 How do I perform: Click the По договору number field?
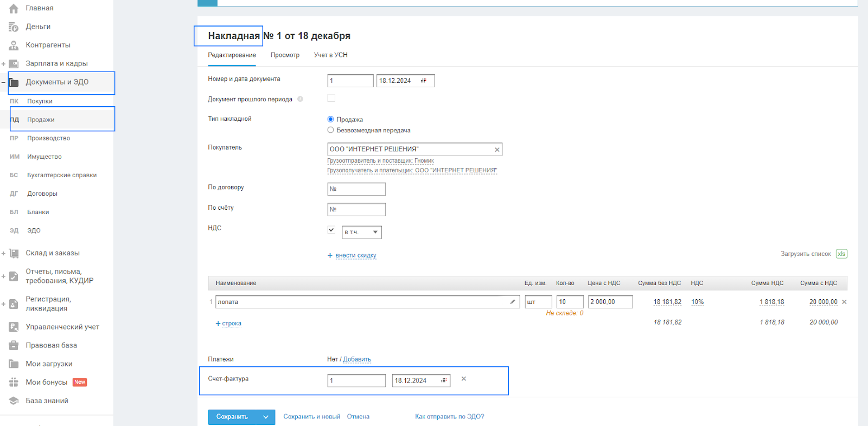point(356,189)
